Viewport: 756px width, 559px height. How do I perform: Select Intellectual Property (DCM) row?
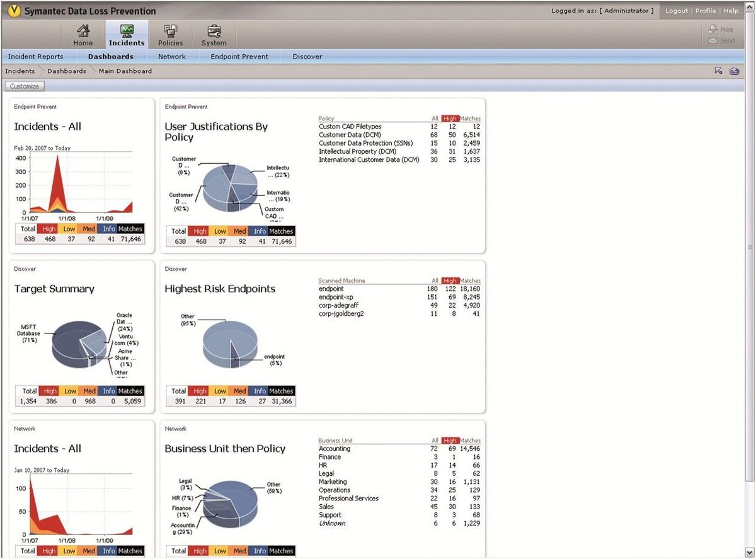pos(399,151)
